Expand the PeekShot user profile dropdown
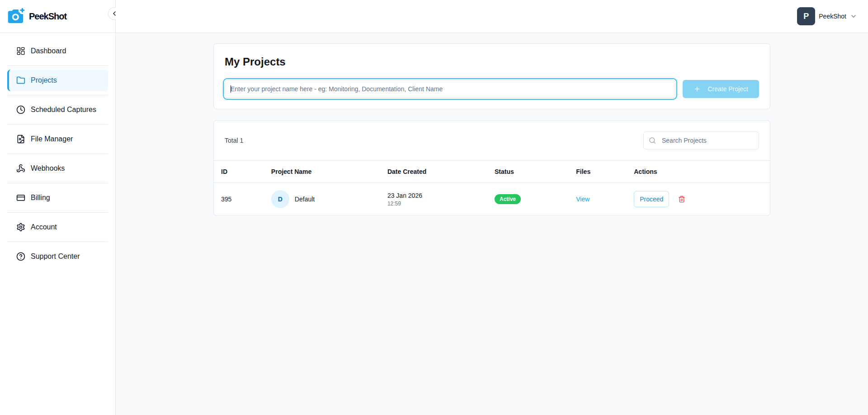The width and height of the screenshot is (868, 415). [x=854, y=16]
